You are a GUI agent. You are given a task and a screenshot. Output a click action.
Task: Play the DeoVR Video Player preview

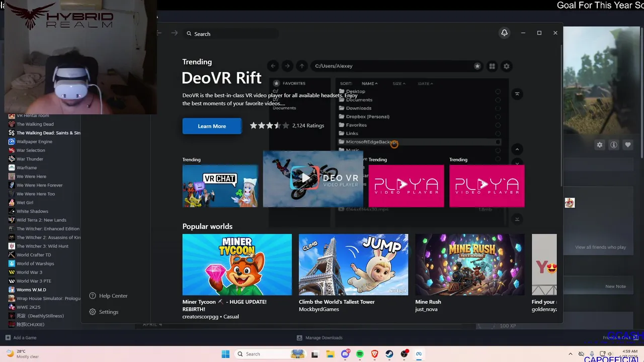[x=306, y=178]
